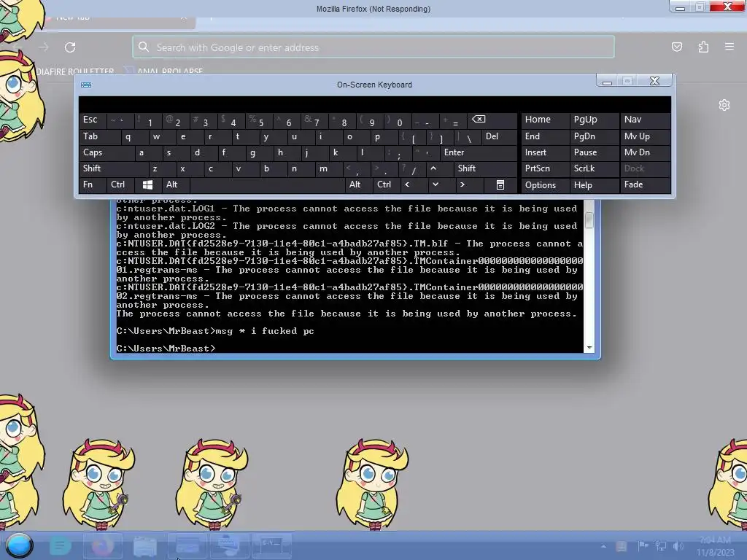Hit the Esc key on On-Screen Keyboard

93,120
